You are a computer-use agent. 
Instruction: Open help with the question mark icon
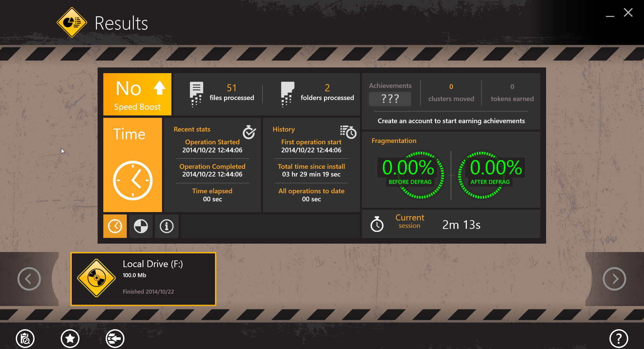point(619,339)
